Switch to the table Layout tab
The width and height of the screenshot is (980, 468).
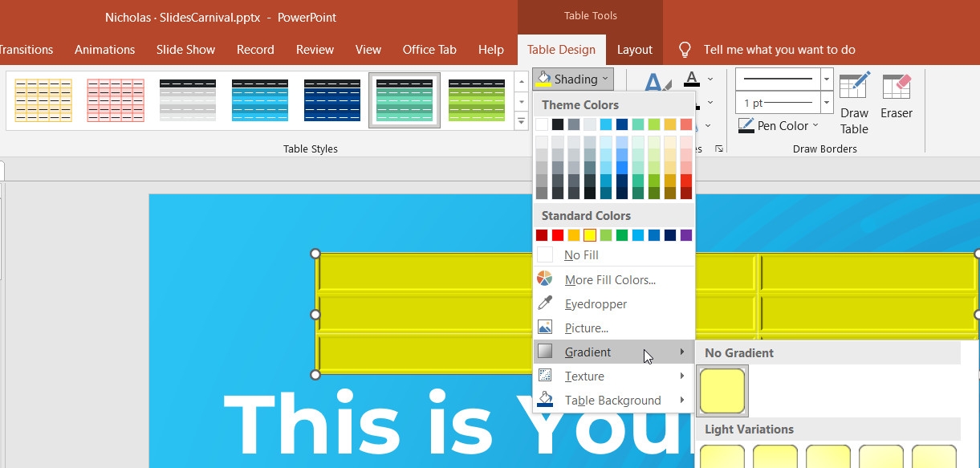click(x=635, y=50)
